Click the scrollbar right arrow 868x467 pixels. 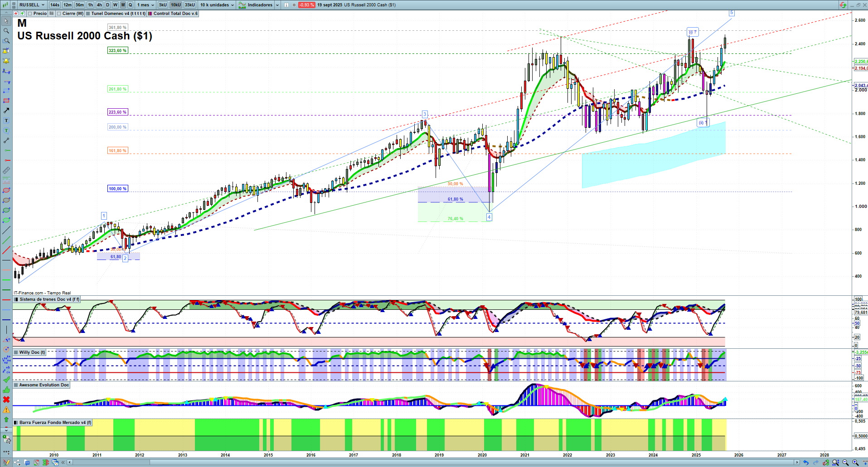[x=797, y=462]
